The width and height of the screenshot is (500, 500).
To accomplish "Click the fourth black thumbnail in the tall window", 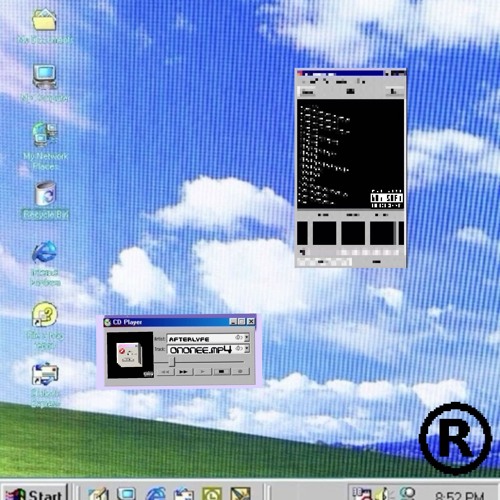I will (x=382, y=234).
